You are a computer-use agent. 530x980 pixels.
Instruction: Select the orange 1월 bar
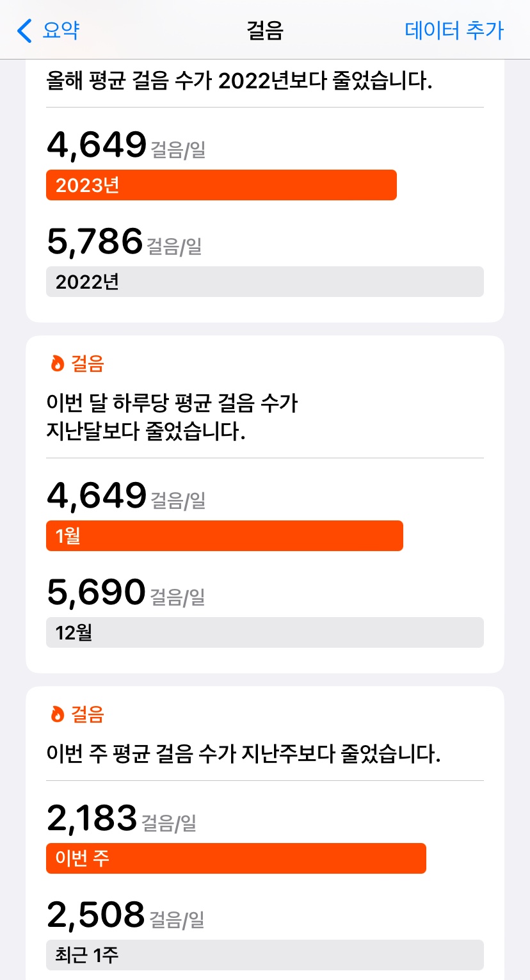[225, 536]
